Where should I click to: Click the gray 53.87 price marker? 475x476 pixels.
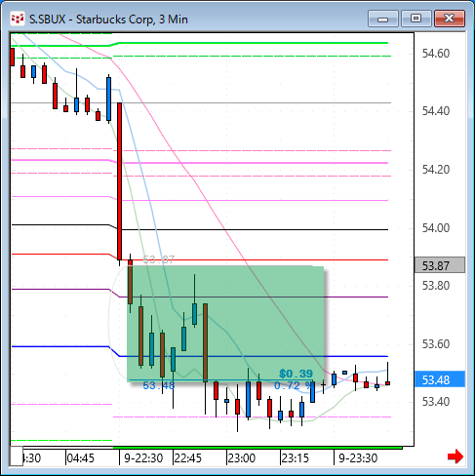coord(440,265)
